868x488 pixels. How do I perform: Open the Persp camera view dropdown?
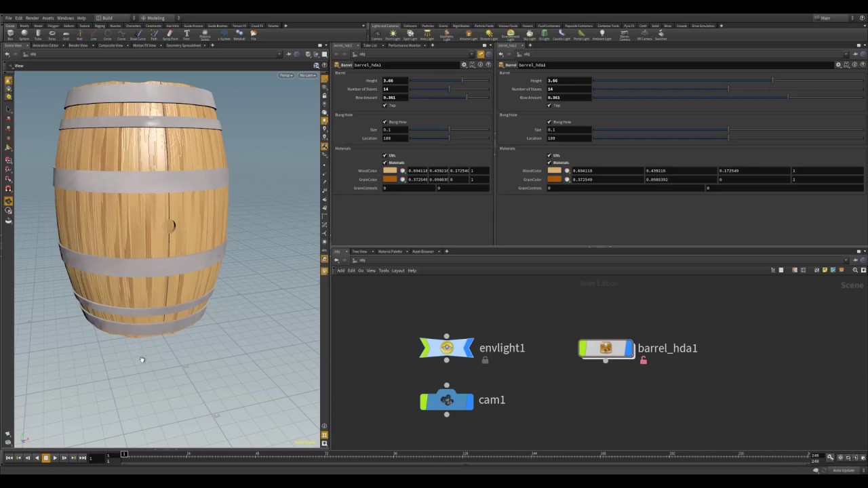click(286, 75)
